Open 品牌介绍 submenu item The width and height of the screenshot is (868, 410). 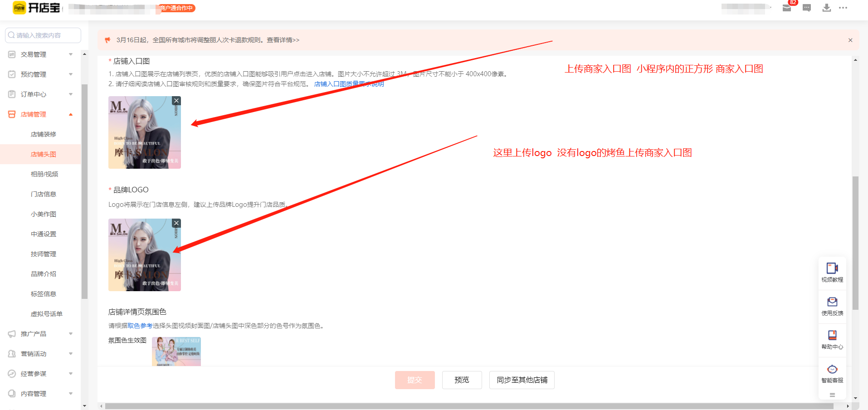click(44, 274)
